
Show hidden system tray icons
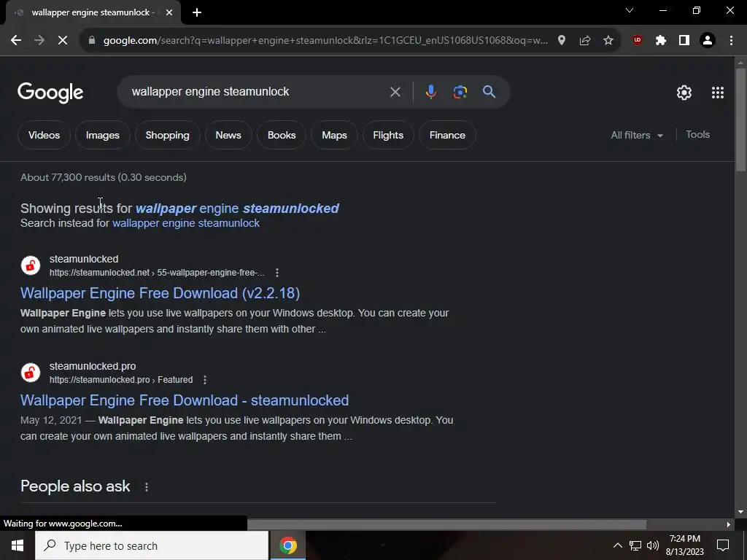point(617,545)
